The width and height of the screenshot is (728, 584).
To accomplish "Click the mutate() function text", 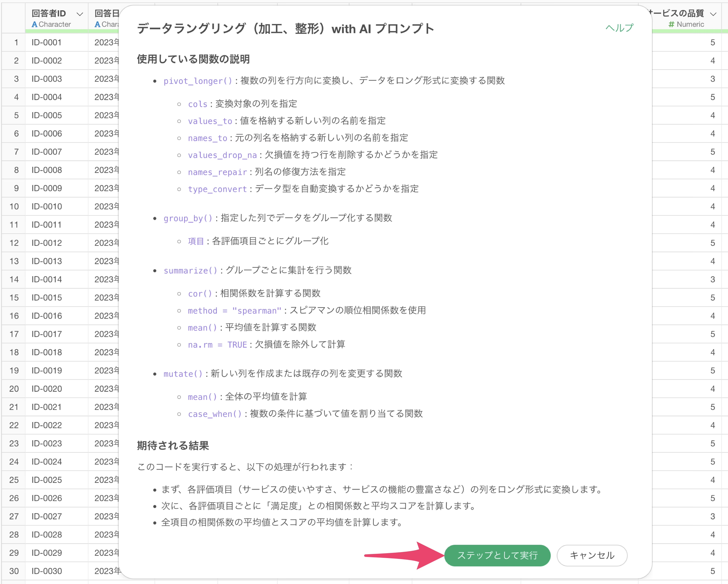I will tap(183, 374).
